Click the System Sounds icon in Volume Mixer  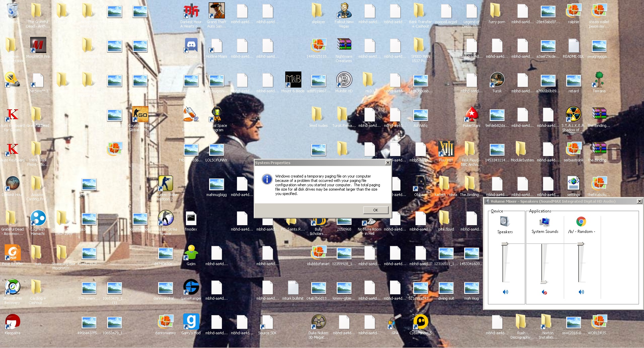[545, 222]
